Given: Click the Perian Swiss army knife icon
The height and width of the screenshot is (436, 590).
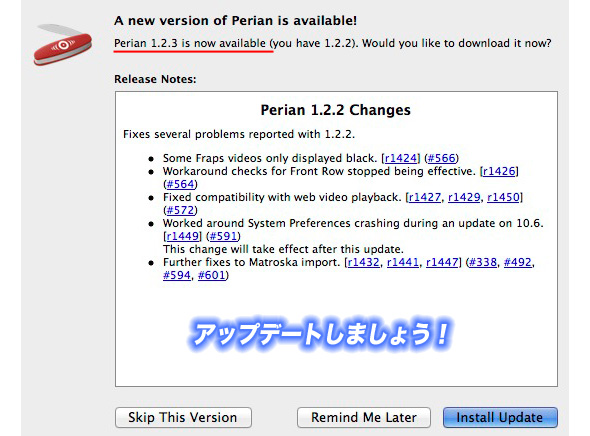Looking at the screenshot, I should coord(62,45).
